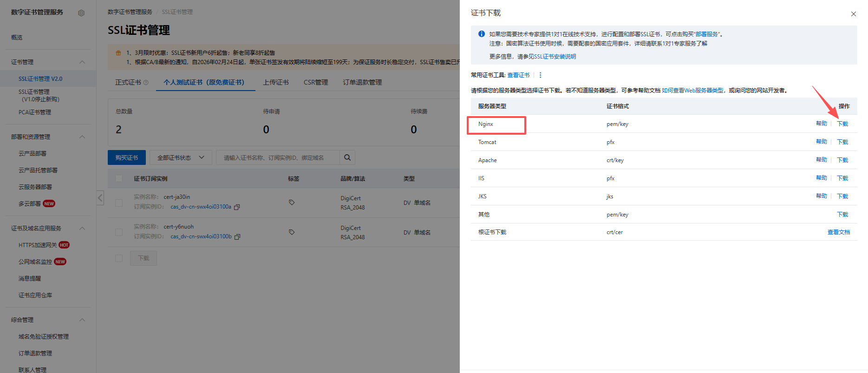Check the box for cert-y6nuoh row

(119, 232)
